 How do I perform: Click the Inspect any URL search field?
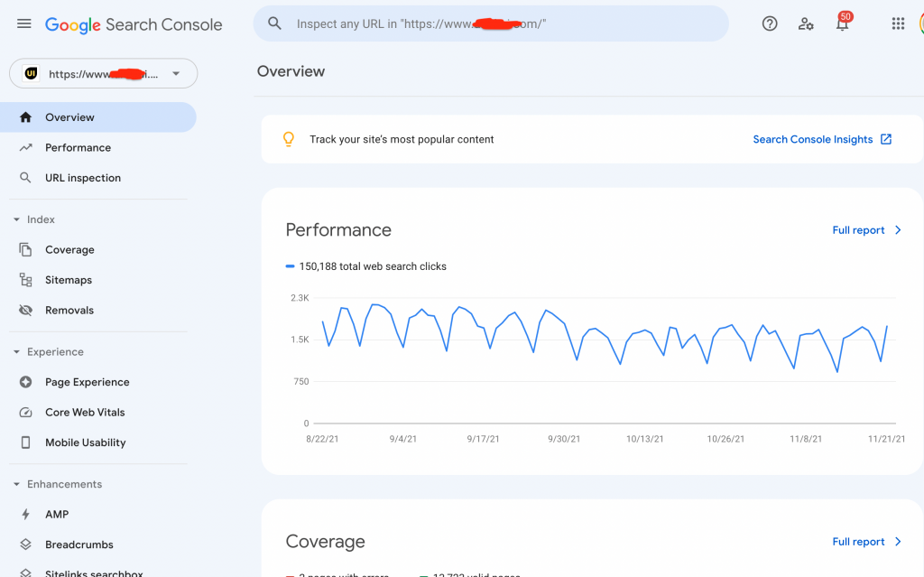[x=491, y=23]
